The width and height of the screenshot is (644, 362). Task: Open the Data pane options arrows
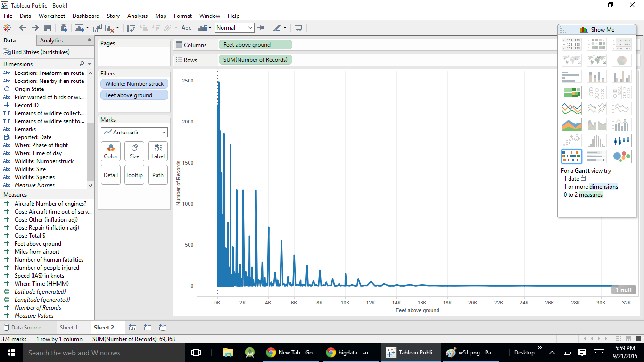click(x=90, y=41)
